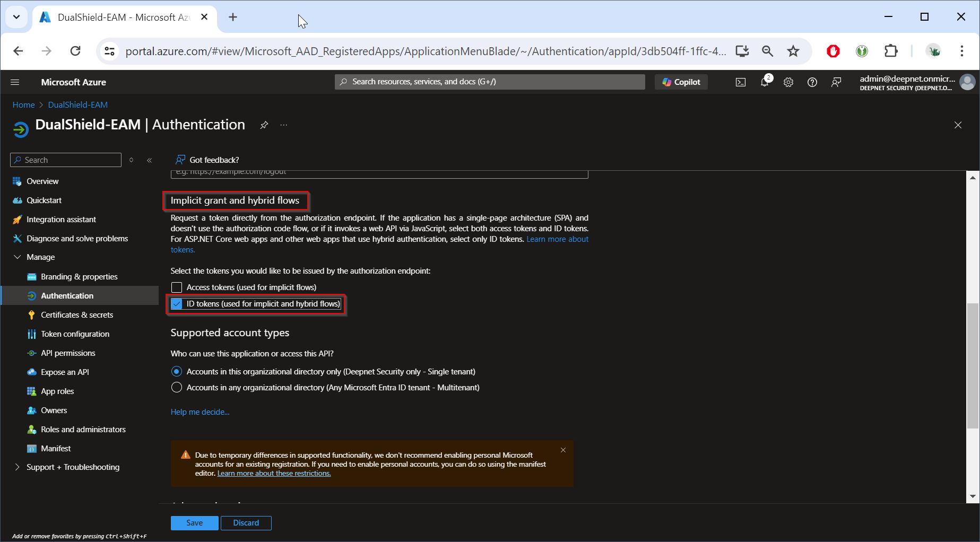Open Azure Cloud Shell icon
Image resolution: width=980 pixels, height=542 pixels.
point(740,82)
